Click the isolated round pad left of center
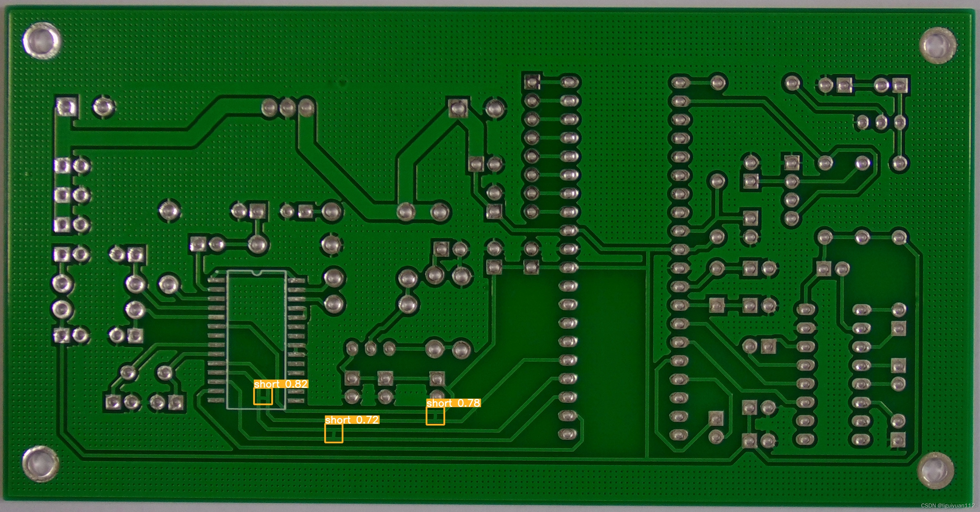The width and height of the screenshot is (980, 512). pos(169,210)
